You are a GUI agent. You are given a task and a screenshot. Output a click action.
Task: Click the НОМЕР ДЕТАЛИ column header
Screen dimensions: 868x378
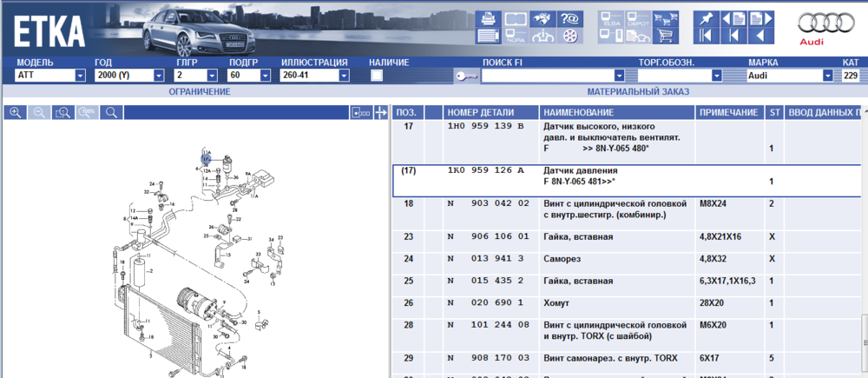(480, 113)
